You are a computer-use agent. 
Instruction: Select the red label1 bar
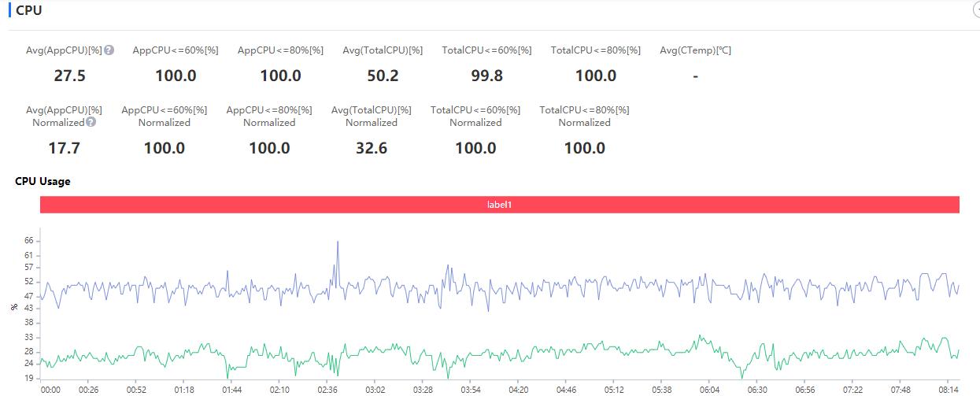point(499,205)
